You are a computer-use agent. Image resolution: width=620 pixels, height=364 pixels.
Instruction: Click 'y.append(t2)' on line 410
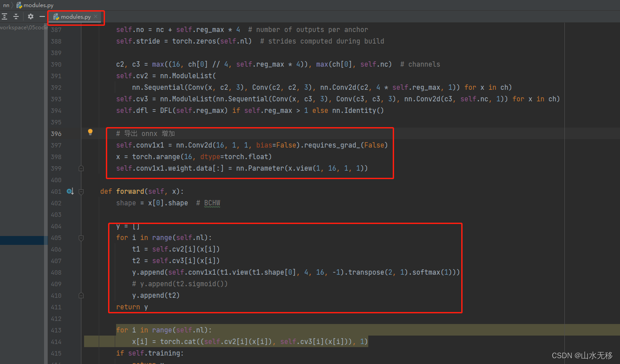[x=156, y=296]
